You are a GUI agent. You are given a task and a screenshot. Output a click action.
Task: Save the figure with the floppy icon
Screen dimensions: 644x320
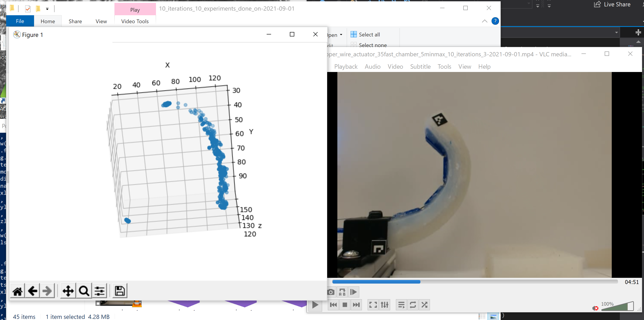pos(120,291)
